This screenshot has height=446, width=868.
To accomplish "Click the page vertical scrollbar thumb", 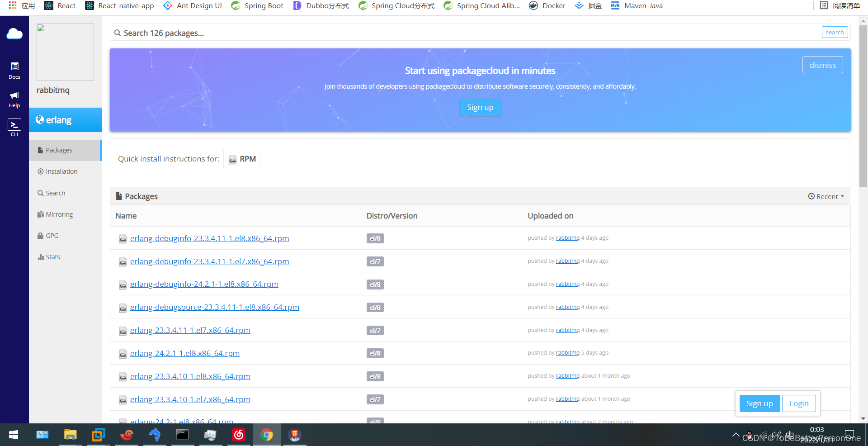I will pos(863,105).
